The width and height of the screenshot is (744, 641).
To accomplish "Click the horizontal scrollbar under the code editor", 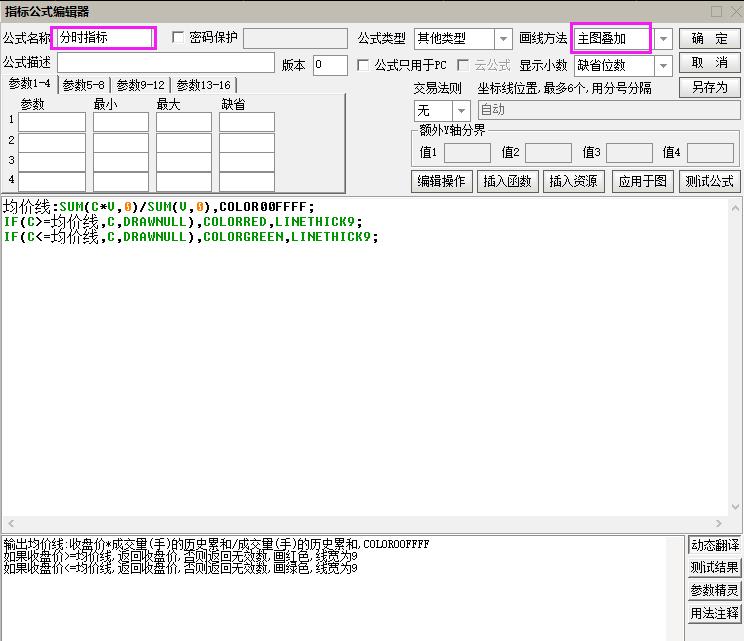I will click(340, 525).
